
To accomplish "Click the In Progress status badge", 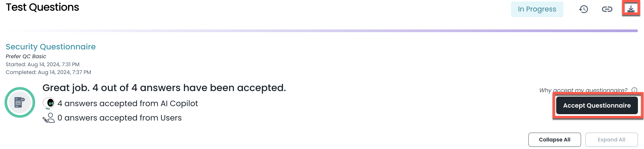I will (x=537, y=9).
